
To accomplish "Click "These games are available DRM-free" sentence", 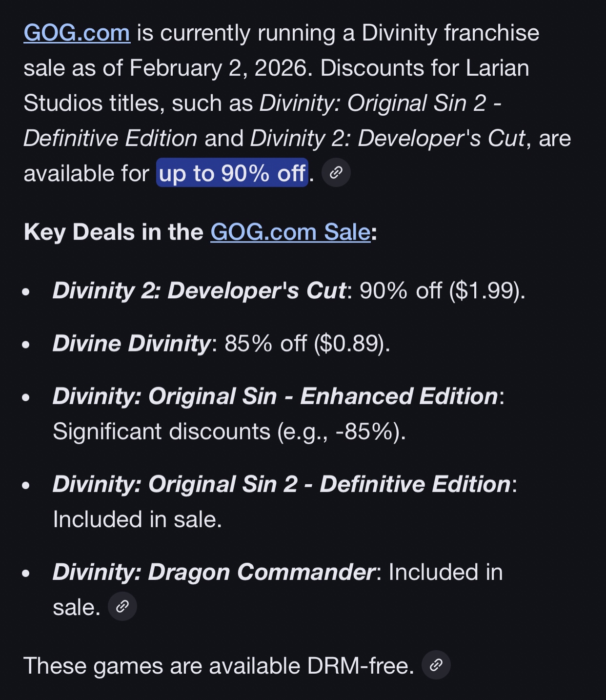I will click(219, 666).
